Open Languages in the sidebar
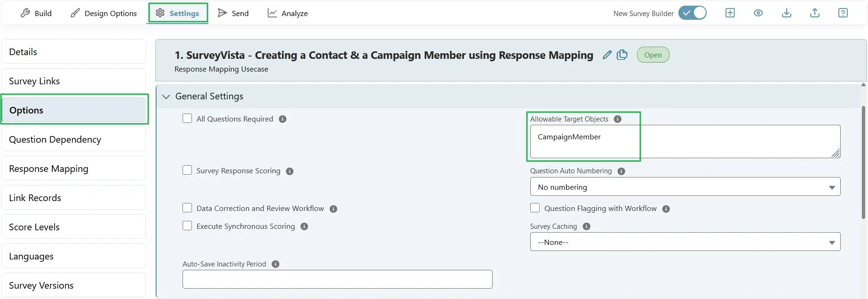This screenshot has height=299, width=868. [74, 256]
